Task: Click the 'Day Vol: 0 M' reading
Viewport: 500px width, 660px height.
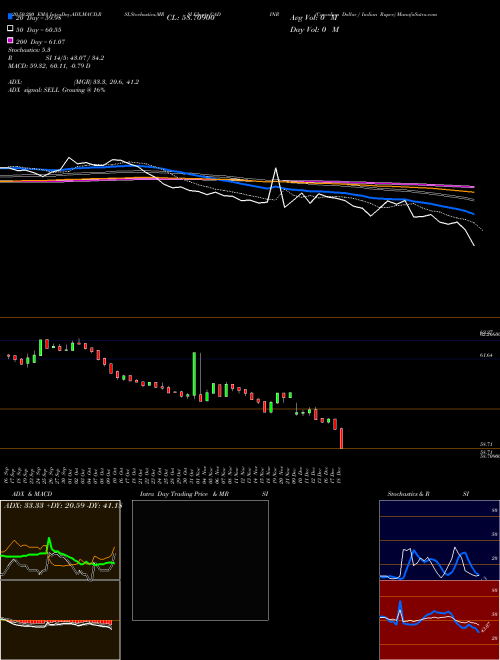Action: (314, 30)
